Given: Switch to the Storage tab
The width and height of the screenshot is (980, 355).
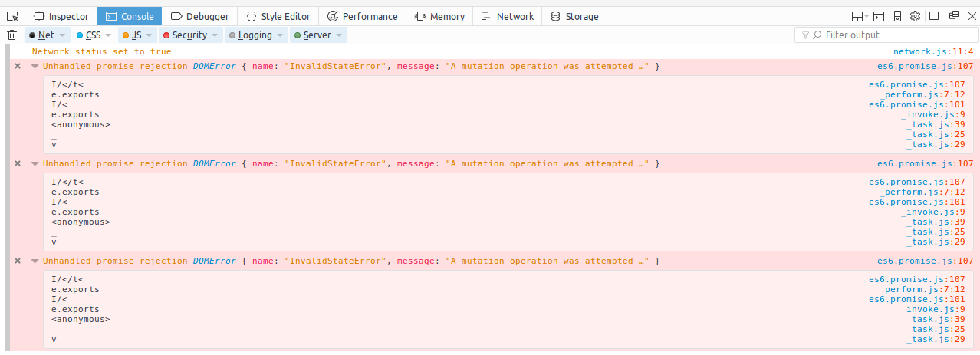Looking at the screenshot, I should coord(574,16).
